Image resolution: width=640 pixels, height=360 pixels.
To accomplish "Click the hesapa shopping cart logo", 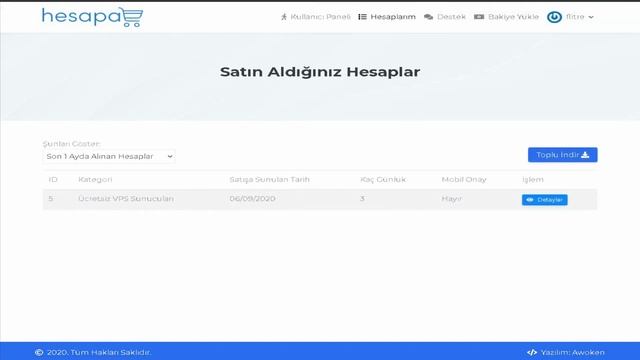I will coord(93,17).
